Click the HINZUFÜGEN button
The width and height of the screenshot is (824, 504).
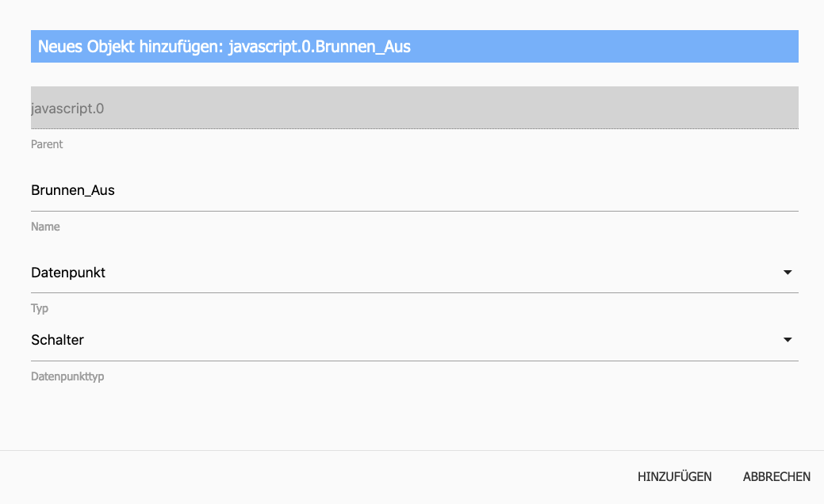click(x=674, y=477)
